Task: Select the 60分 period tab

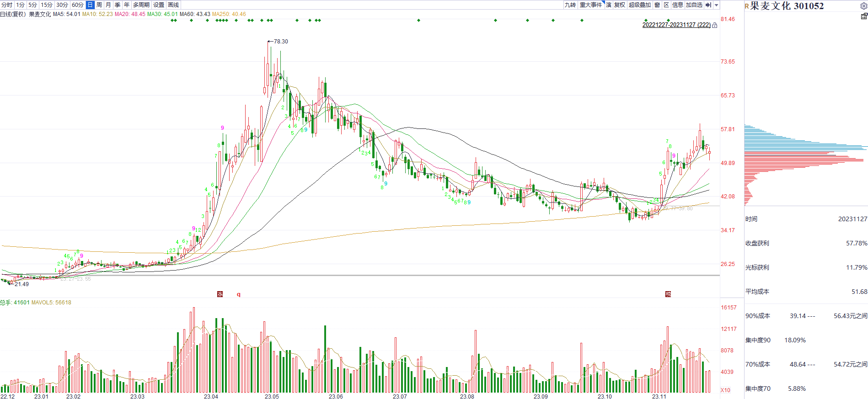Action: coord(78,5)
